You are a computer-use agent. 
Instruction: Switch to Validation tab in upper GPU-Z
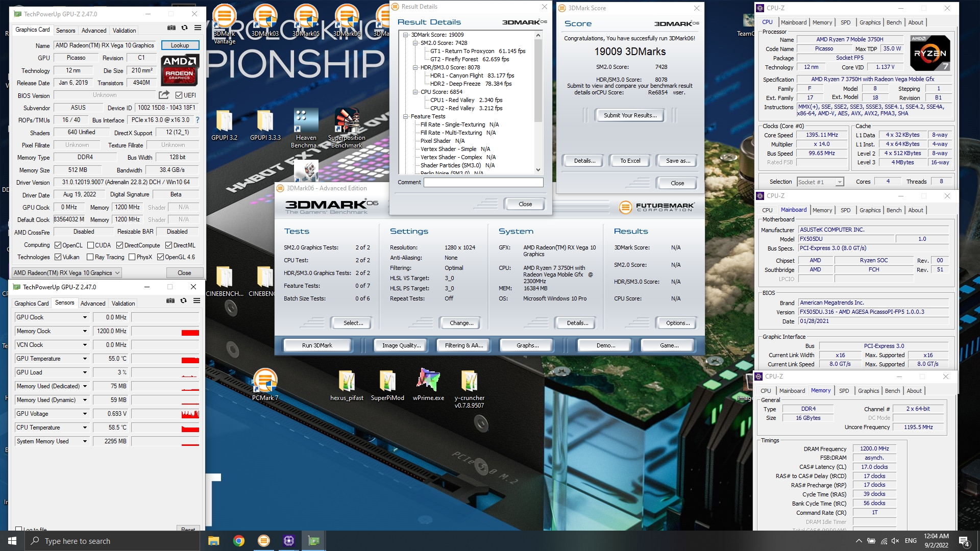[x=124, y=31]
